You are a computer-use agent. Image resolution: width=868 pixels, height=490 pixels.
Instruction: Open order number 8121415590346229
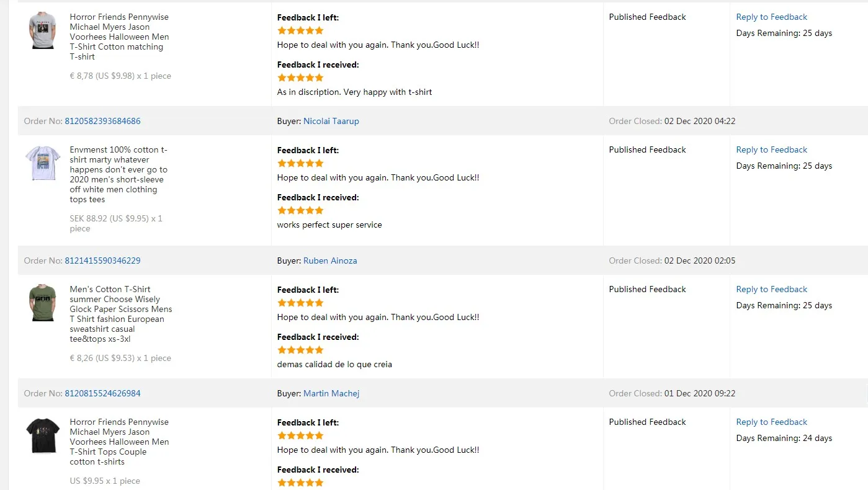(102, 261)
